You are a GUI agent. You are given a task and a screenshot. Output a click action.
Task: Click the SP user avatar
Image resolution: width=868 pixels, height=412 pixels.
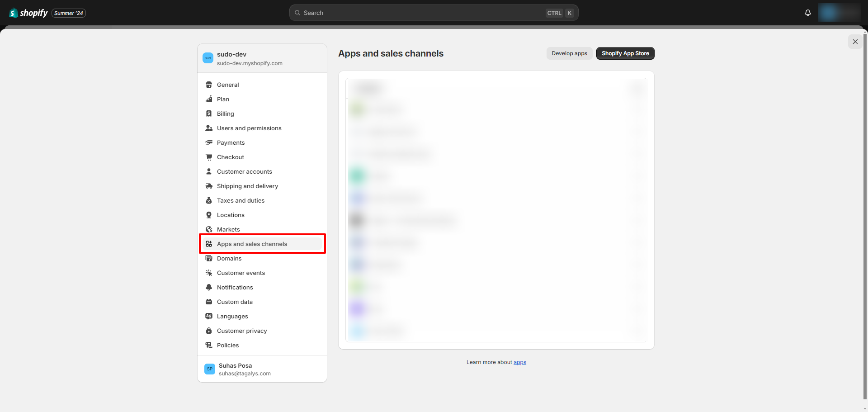pos(210,369)
